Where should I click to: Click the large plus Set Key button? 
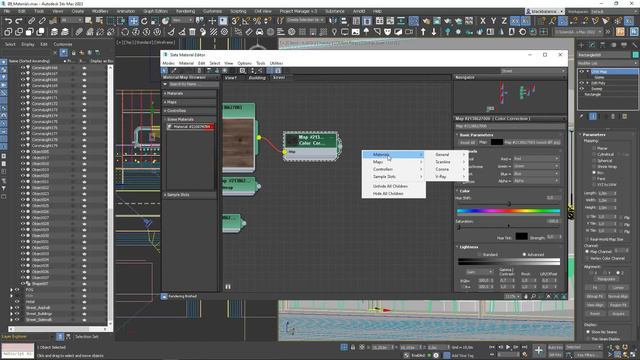[x=538, y=350]
